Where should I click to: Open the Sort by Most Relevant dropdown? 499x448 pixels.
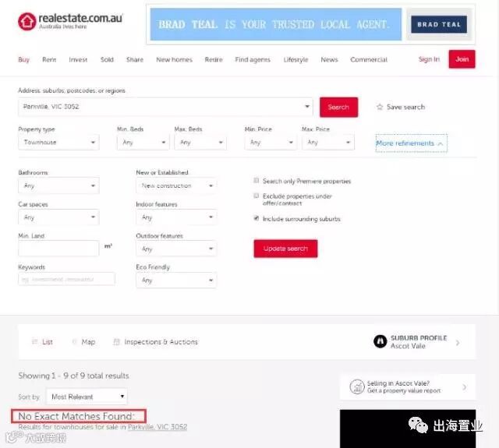pos(87,397)
